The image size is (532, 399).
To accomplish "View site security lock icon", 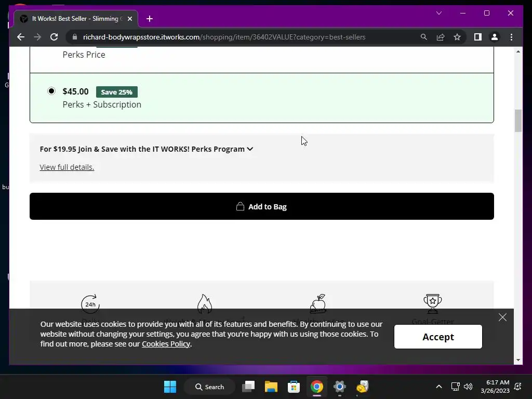I will [x=75, y=37].
